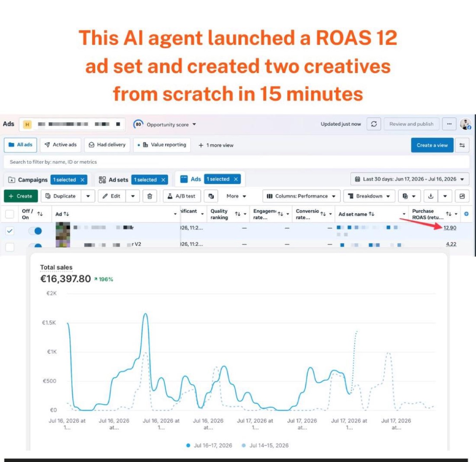Switch off the first ad toggle
This screenshot has height=462, width=476.
click(35, 231)
